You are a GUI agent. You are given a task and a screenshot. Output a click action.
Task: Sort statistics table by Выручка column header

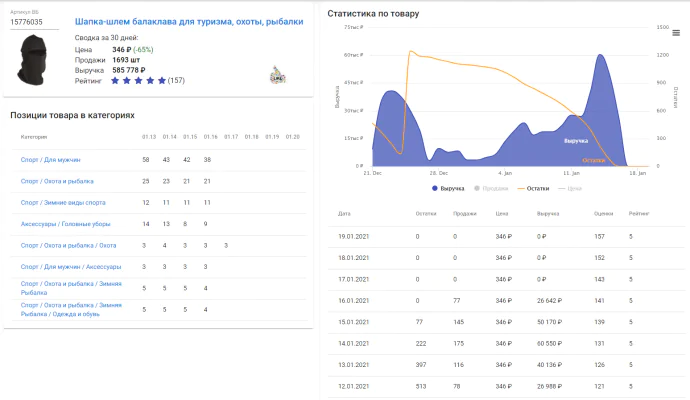tap(547, 213)
